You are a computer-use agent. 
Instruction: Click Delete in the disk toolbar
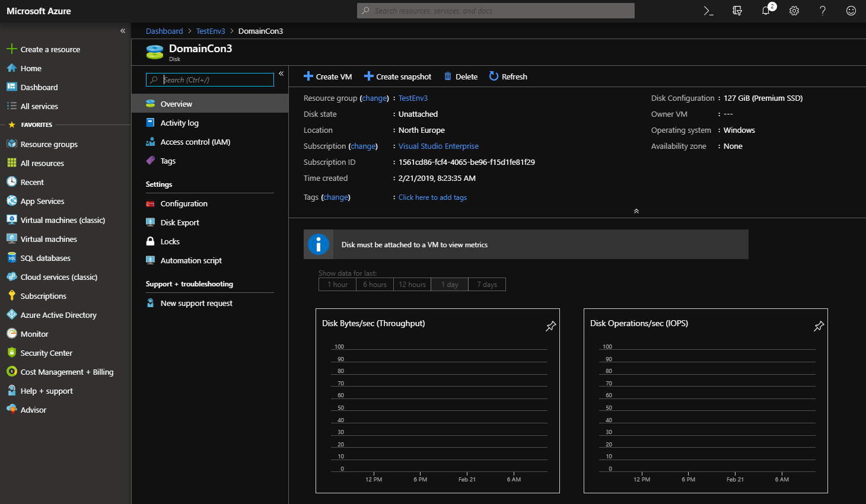[x=461, y=76]
